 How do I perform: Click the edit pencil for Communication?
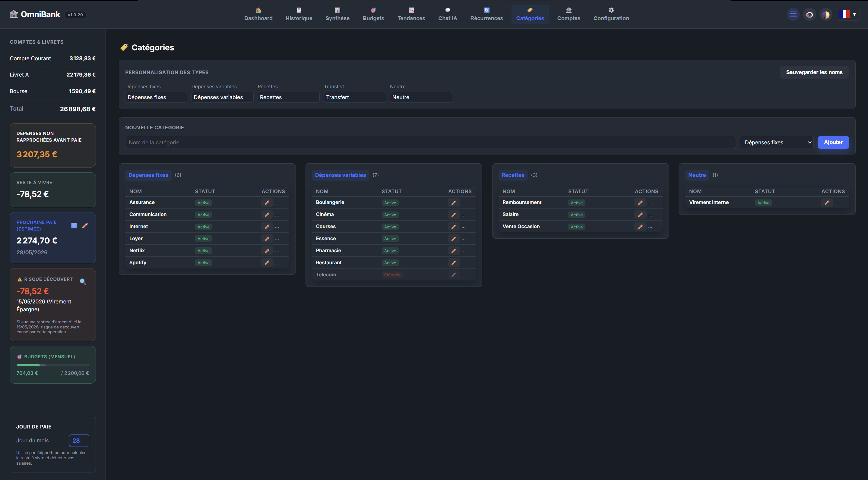(x=267, y=215)
